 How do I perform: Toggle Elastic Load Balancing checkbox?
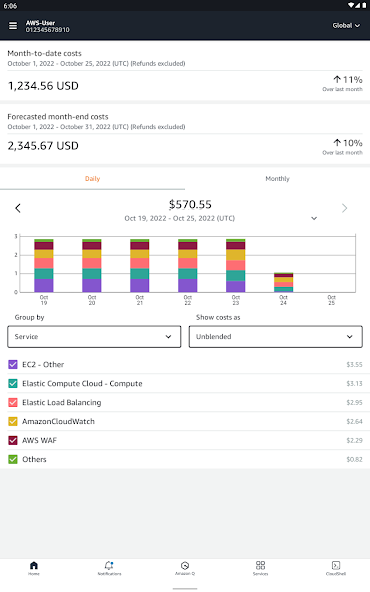point(13,402)
